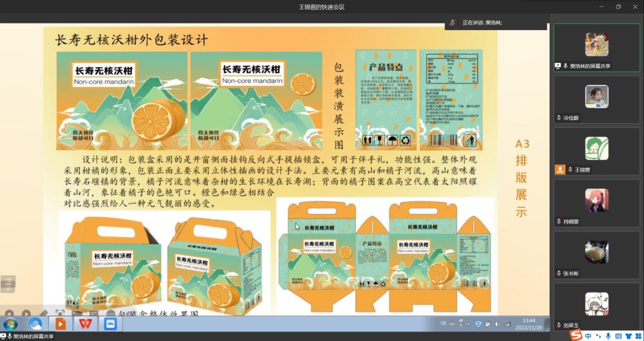This screenshot has width=644, height=341.
Task: Toggle Sogou Chinese/English input mode
Action: click(587, 336)
